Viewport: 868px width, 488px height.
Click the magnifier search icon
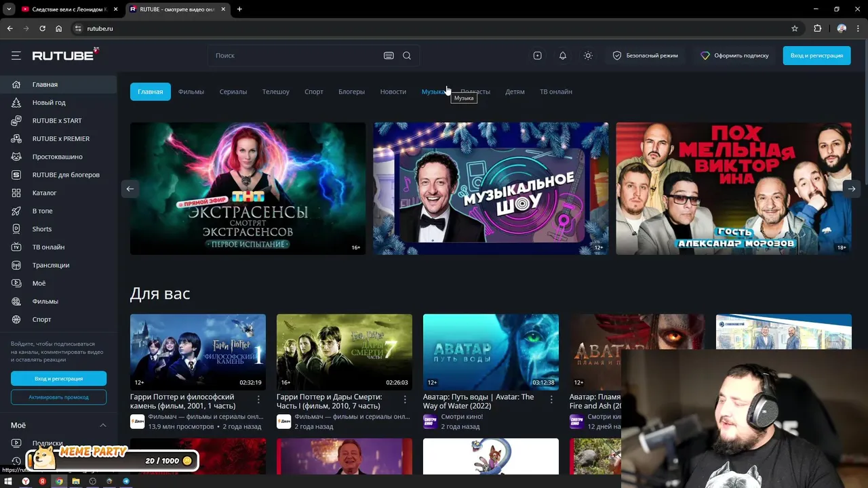pos(407,56)
